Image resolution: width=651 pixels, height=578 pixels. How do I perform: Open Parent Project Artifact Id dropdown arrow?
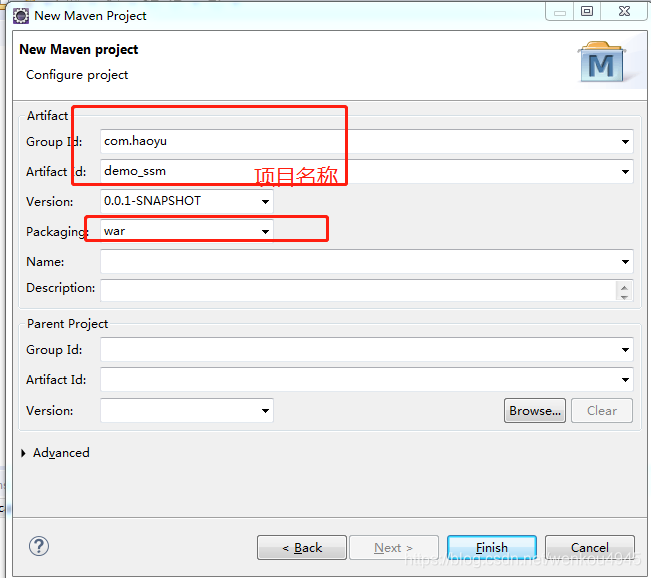point(625,380)
